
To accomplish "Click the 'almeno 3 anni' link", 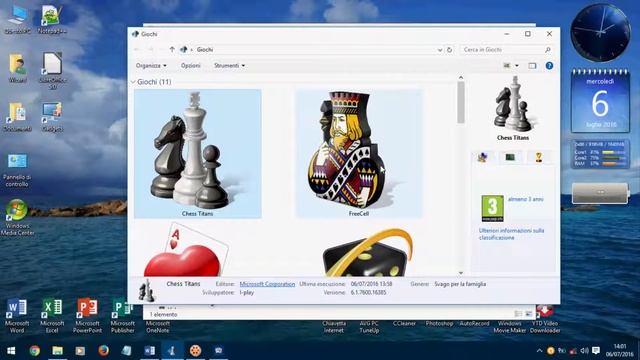I will coord(526,199).
